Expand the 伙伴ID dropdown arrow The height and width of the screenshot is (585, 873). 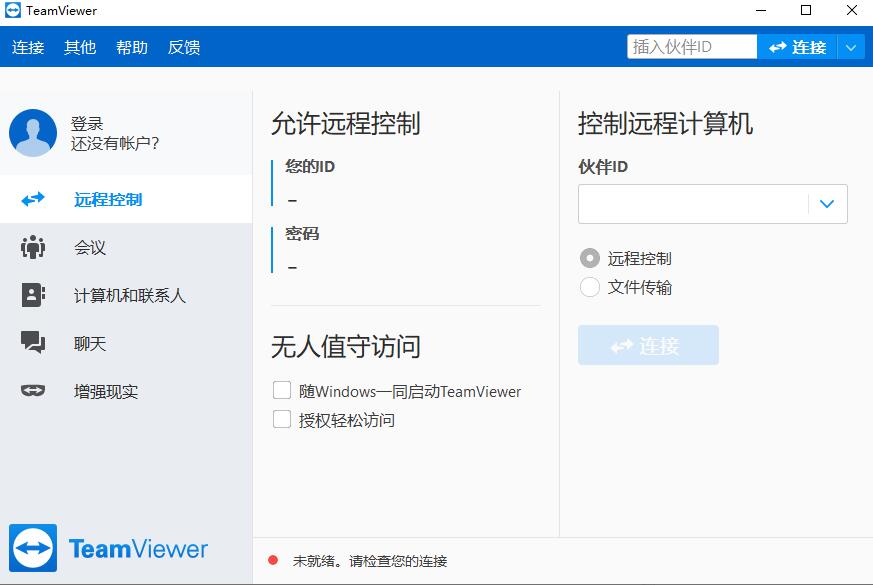[x=827, y=204]
